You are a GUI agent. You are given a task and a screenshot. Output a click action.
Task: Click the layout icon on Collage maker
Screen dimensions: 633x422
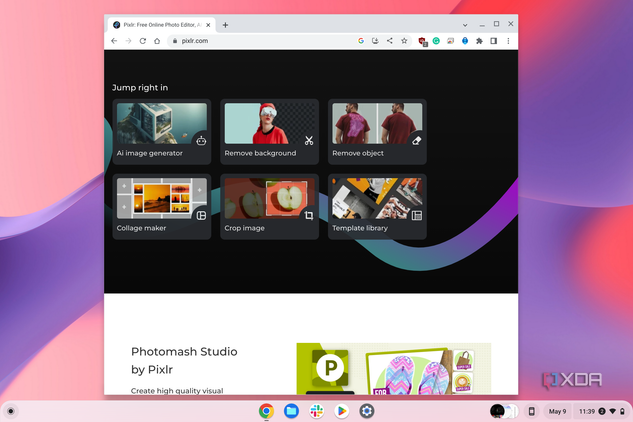click(x=201, y=216)
